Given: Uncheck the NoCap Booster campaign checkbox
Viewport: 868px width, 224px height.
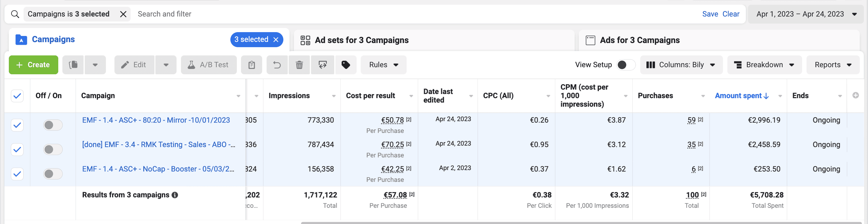Looking at the screenshot, I should pyautogui.click(x=17, y=174).
